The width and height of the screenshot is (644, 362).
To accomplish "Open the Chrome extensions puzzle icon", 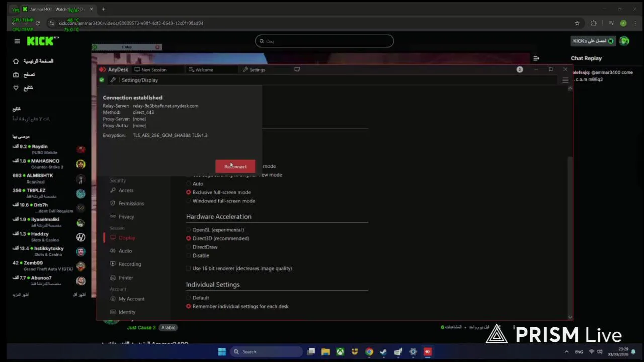I will tap(594, 23).
